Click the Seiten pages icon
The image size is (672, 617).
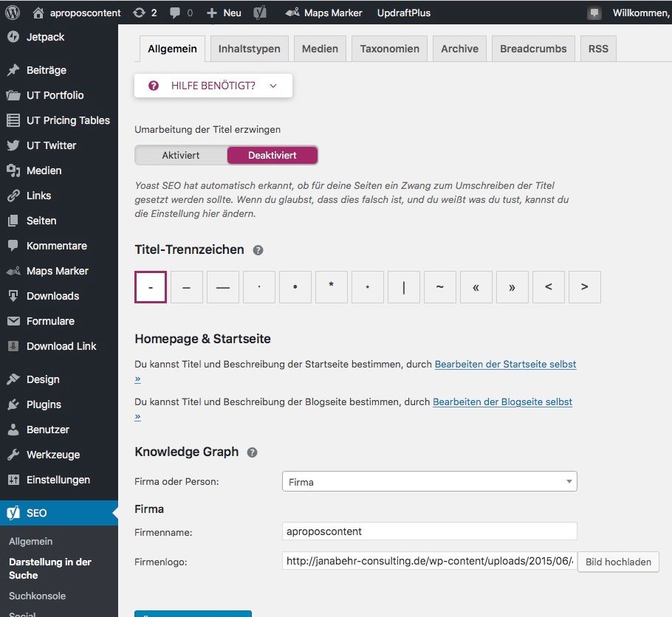13,221
